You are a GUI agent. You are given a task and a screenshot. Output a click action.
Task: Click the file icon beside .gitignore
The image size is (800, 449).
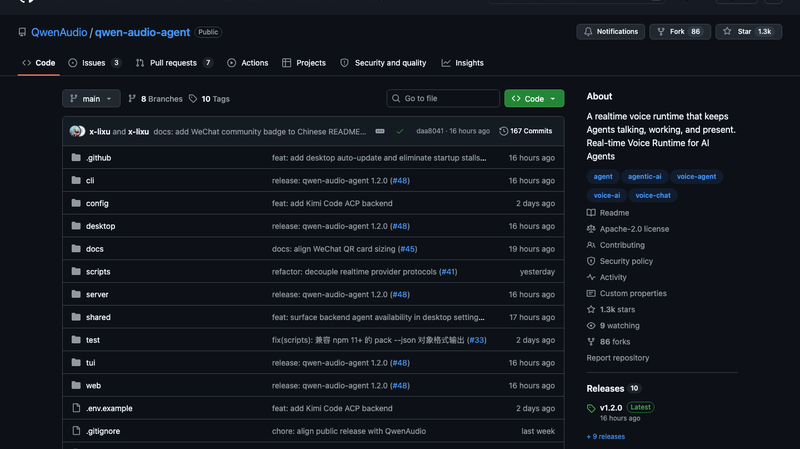point(76,431)
